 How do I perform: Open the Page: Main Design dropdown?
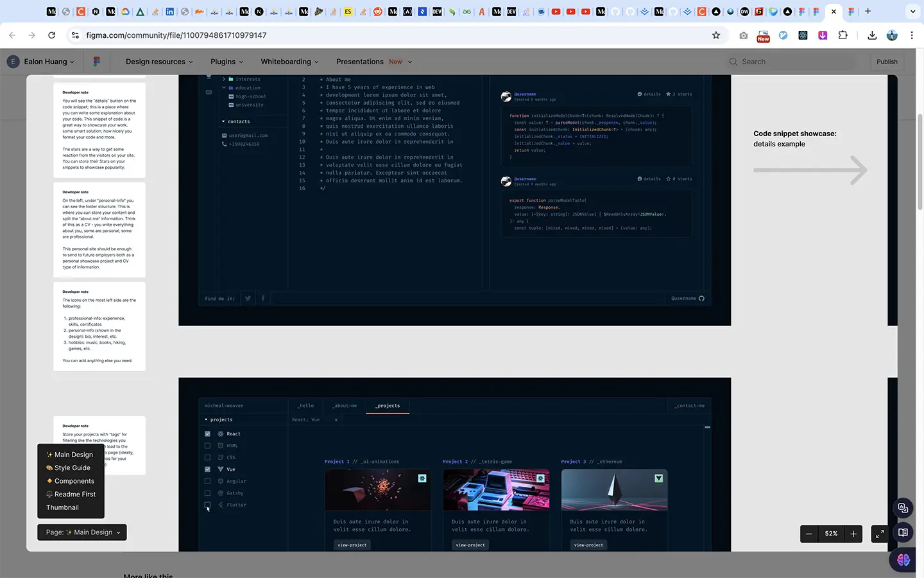pyautogui.click(x=82, y=532)
